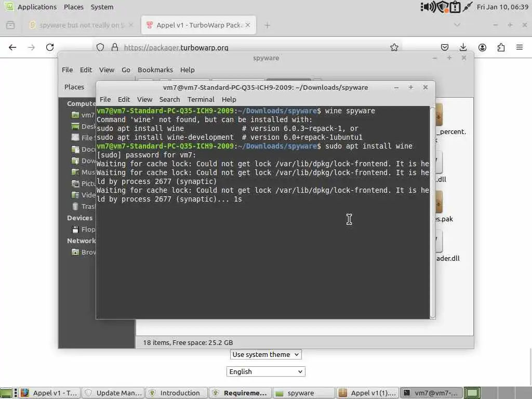Open file manager Help menu
Viewport: 532px width, 399px height.
(187, 70)
